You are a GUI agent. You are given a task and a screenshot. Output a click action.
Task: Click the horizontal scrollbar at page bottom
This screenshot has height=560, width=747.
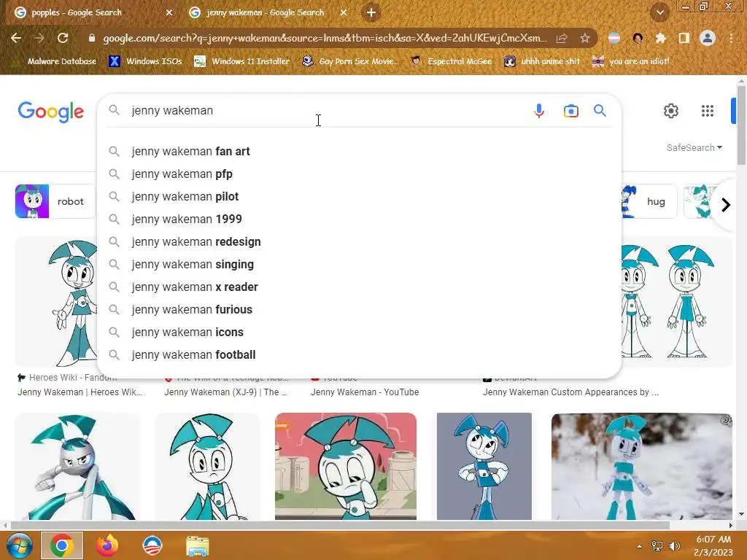tap(340, 525)
